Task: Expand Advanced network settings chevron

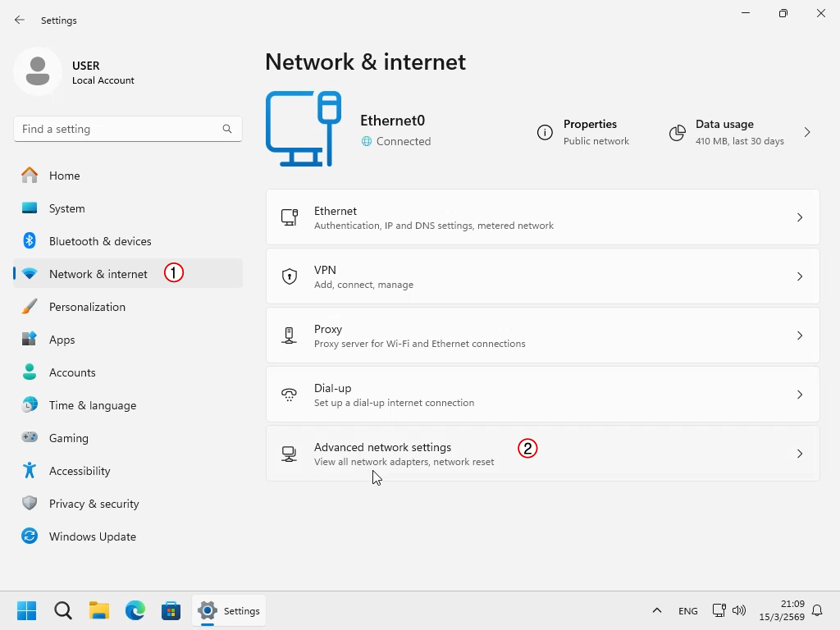Action: (799, 454)
